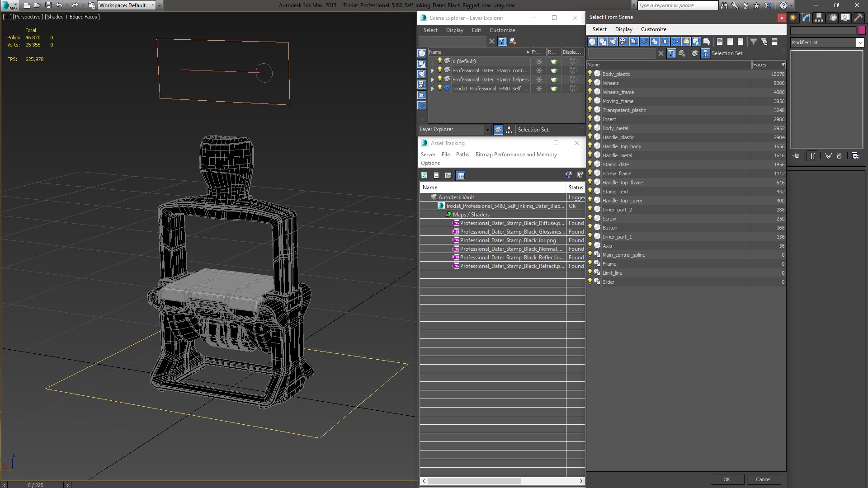Image resolution: width=868 pixels, height=488 pixels.
Task: Save the file with the floppy icon
Action: coord(48,5)
